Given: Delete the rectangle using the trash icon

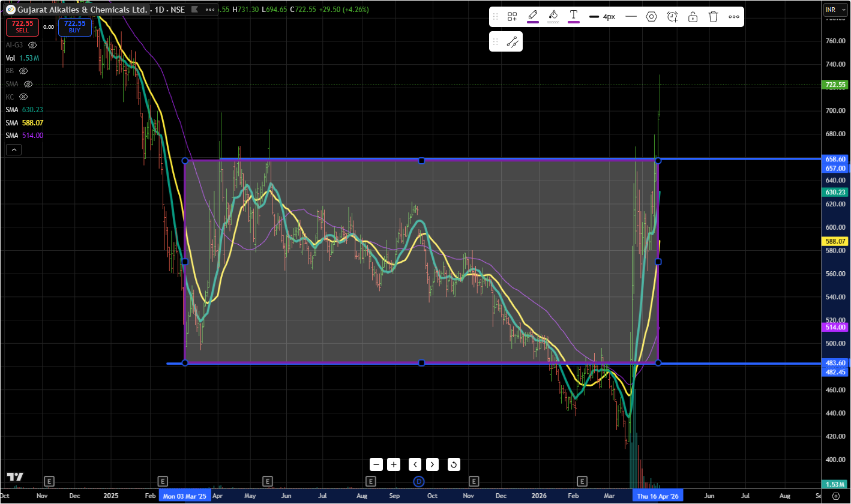Looking at the screenshot, I should [x=713, y=17].
